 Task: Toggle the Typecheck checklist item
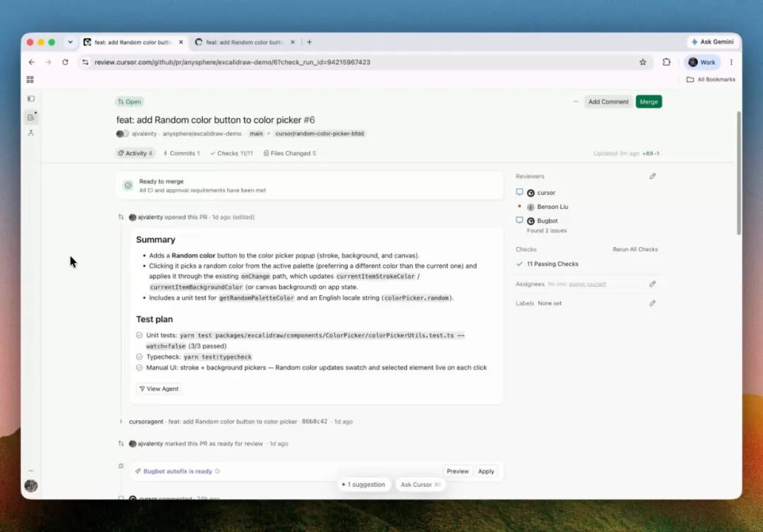[139, 357]
